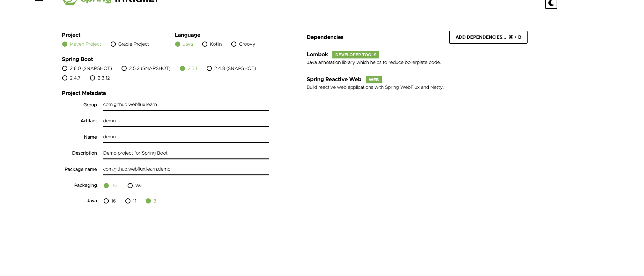Set packaging to War
This screenshot has width=644, height=276.
(x=136, y=186)
